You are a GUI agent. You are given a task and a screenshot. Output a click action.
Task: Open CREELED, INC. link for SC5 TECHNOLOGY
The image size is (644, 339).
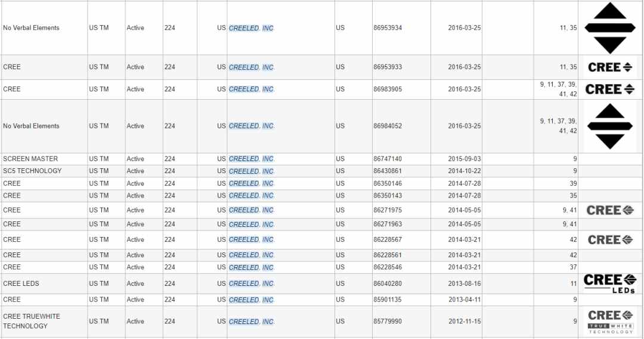tap(252, 171)
